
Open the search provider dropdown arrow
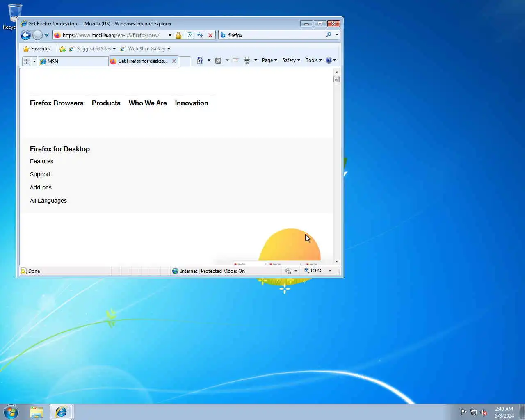[337, 35]
